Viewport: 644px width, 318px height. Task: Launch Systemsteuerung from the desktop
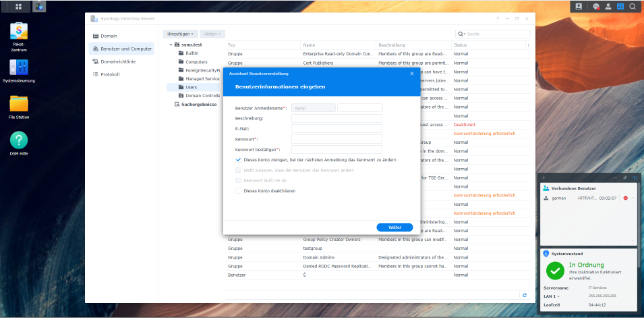pyautogui.click(x=19, y=68)
